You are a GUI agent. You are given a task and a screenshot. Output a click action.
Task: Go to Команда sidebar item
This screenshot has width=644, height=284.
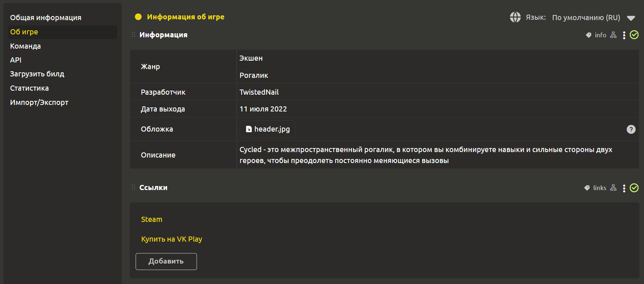(x=26, y=46)
